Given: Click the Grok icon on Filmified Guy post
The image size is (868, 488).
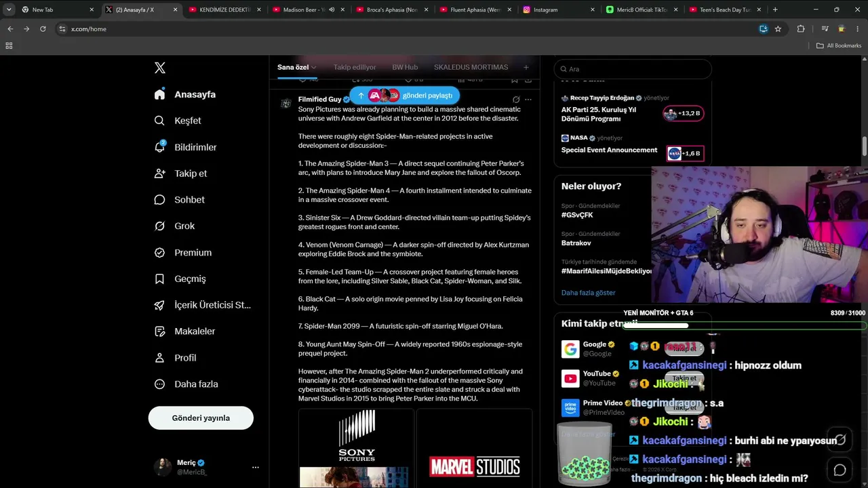Looking at the screenshot, I should (x=516, y=100).
